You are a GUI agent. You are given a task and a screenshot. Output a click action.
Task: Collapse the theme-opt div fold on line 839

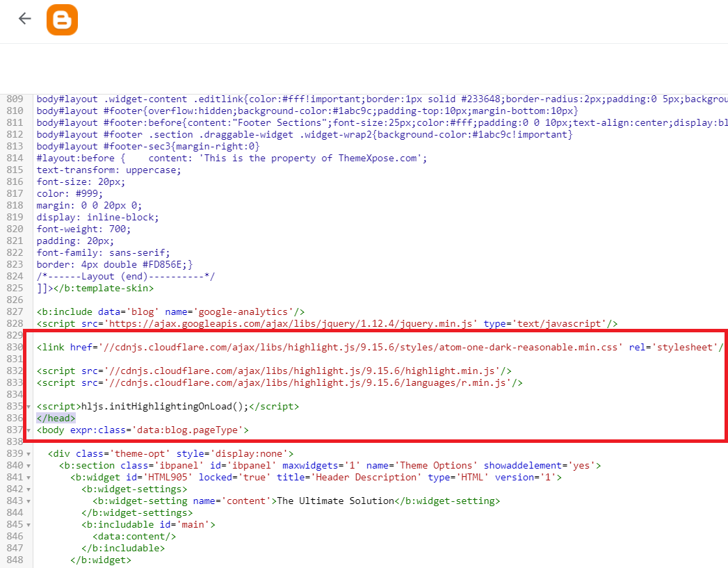(29, 453)
